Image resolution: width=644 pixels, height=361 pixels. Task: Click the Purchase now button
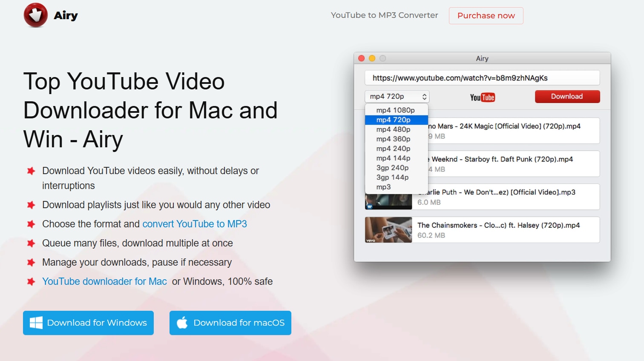[x=486, y=16]
